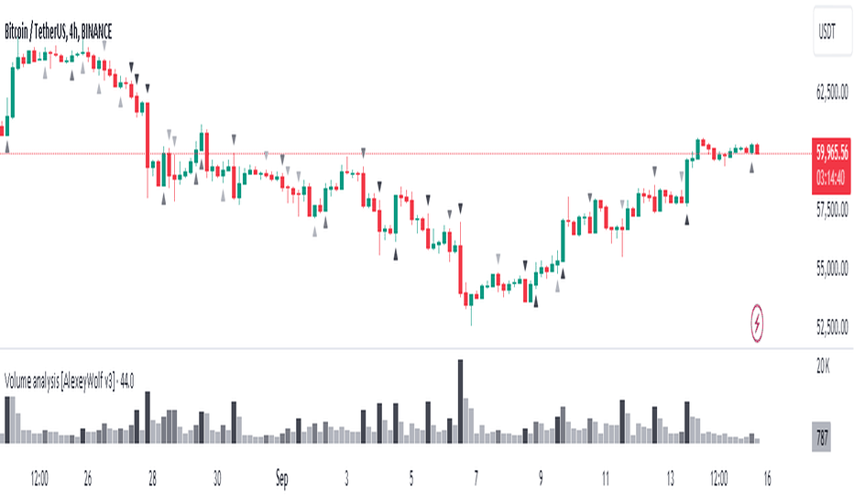Image resolution: width=854 pixels, height=504 pixels.
Task: Click the 787 volume value label
Action: [x=822, y=437]
